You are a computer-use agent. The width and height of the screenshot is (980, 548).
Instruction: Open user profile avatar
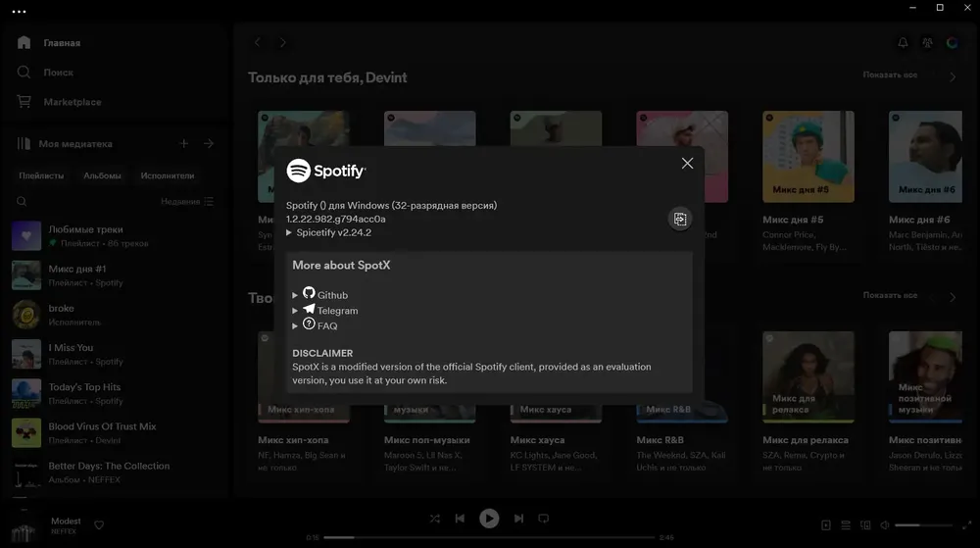coord(952,42)
